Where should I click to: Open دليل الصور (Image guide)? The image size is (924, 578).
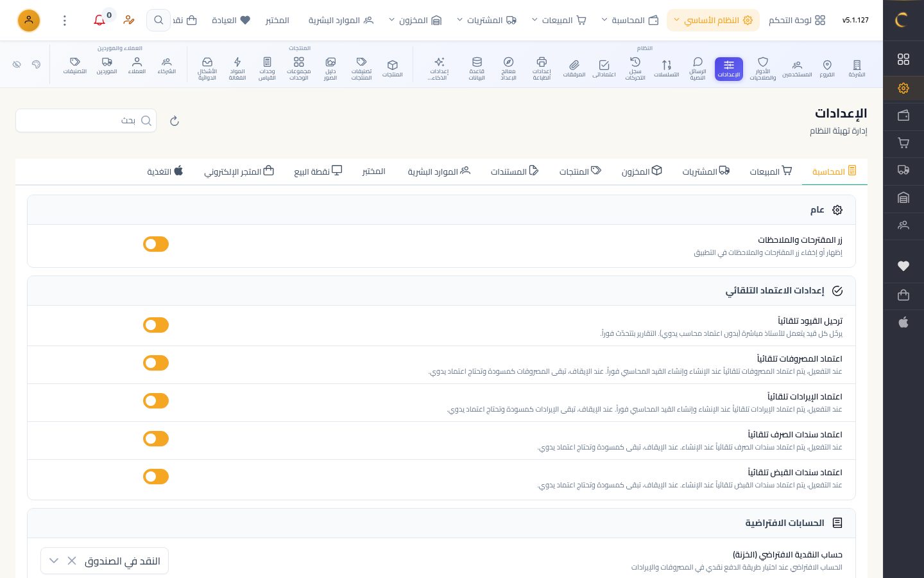(330, 69)
